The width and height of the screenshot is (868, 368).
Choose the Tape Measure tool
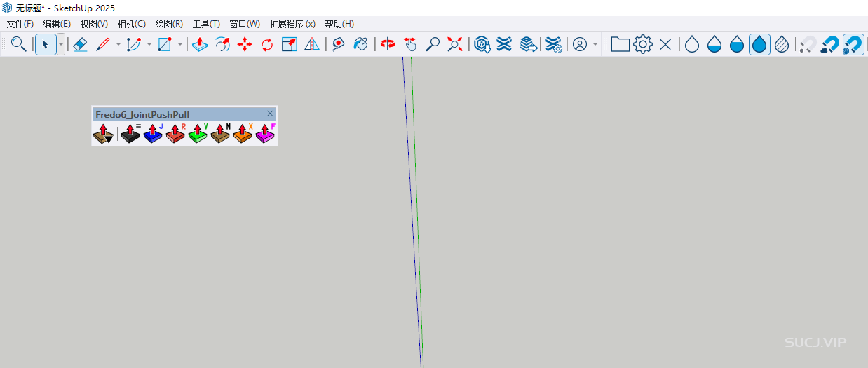coord(339,44)
